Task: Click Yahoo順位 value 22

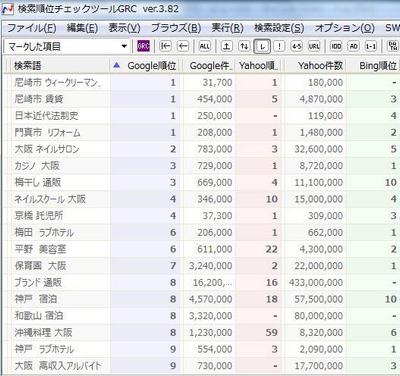Action: point(272,249)
